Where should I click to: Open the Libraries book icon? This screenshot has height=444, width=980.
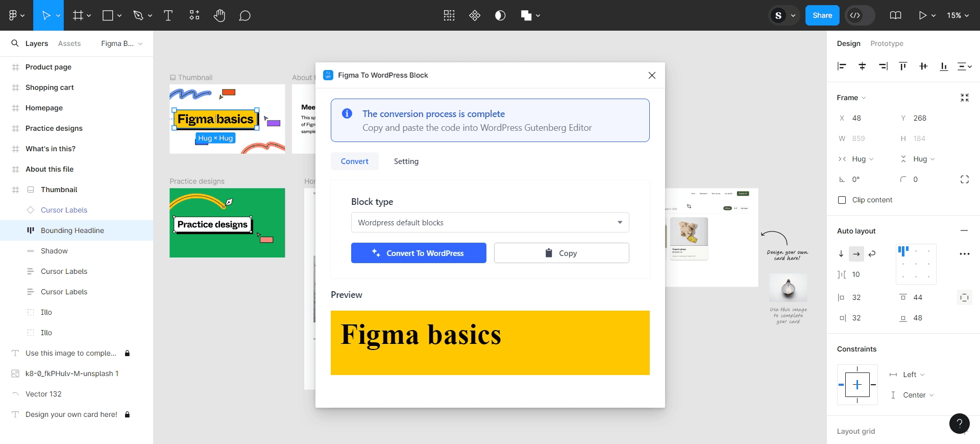point(895,15)
